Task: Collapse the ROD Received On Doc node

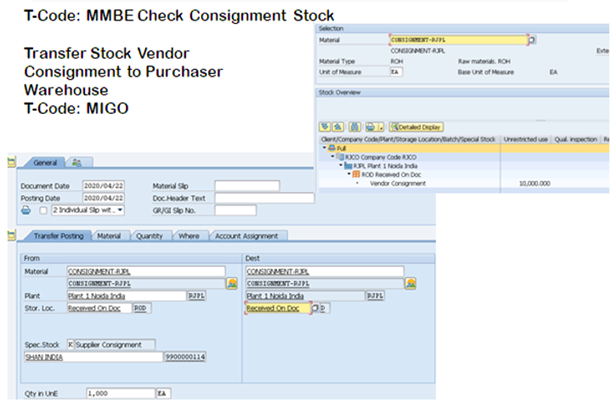Action: [349, 174]
